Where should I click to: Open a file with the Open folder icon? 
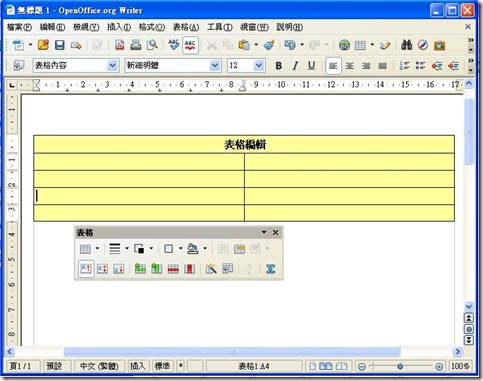point(43,45)
